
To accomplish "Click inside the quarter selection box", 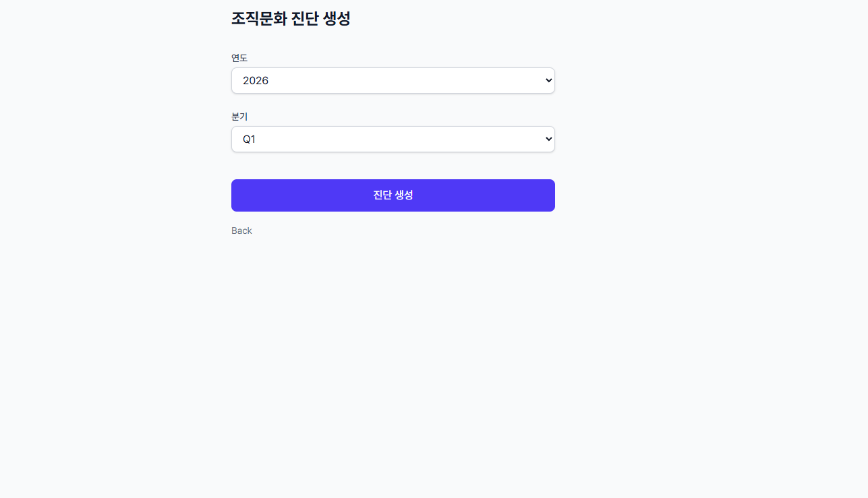I will coord(393,139).
